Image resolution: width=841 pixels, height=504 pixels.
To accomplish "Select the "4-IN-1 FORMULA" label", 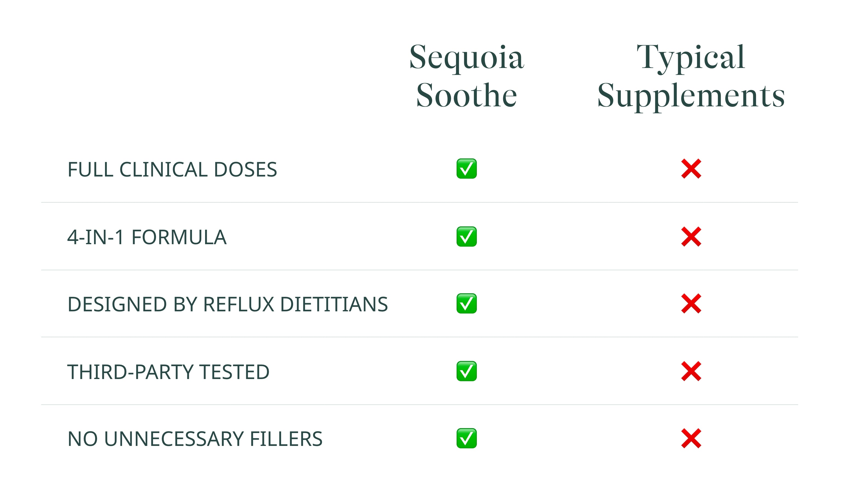I will [147, 237].
